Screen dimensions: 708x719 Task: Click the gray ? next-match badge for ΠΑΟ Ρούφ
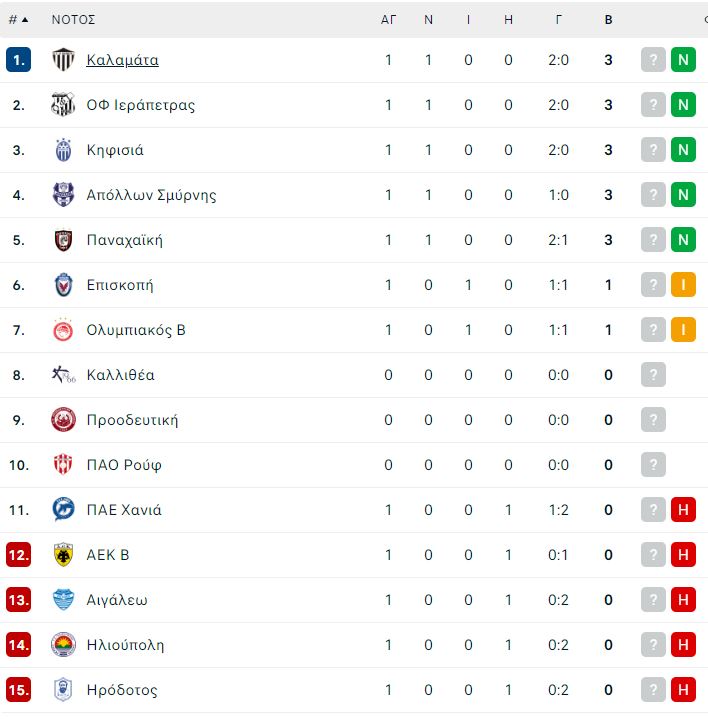(653, 465)
